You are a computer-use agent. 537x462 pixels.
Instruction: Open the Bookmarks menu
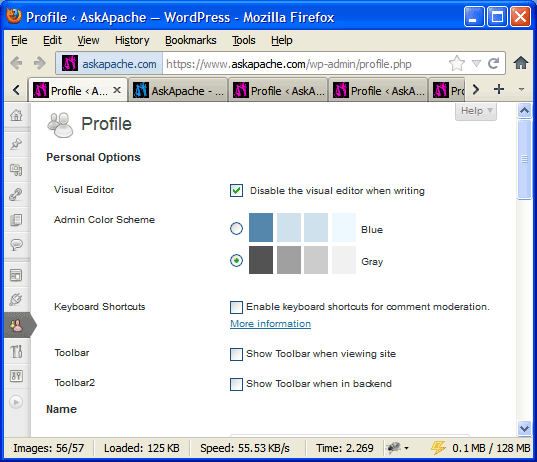pos(191,40)
